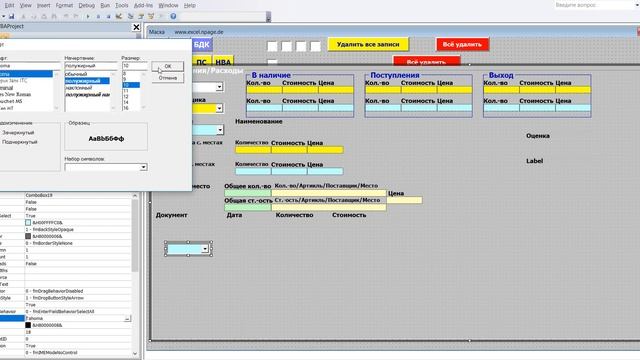The width and height of the screenshot is (640, 360).
Task: Open the Insert menu
Action: pyautogui.click(x=43, y=5)
